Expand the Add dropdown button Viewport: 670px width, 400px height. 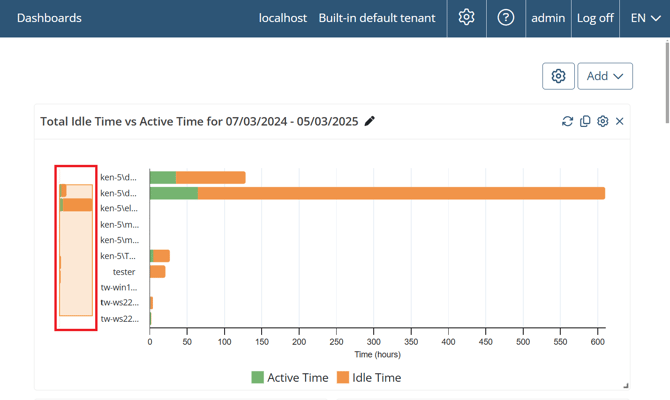(605, 76)
